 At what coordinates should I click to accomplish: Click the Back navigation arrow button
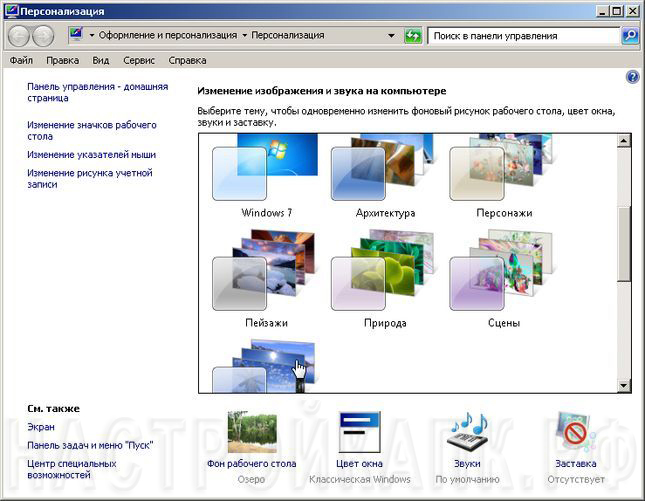click(x=19, y=36)
